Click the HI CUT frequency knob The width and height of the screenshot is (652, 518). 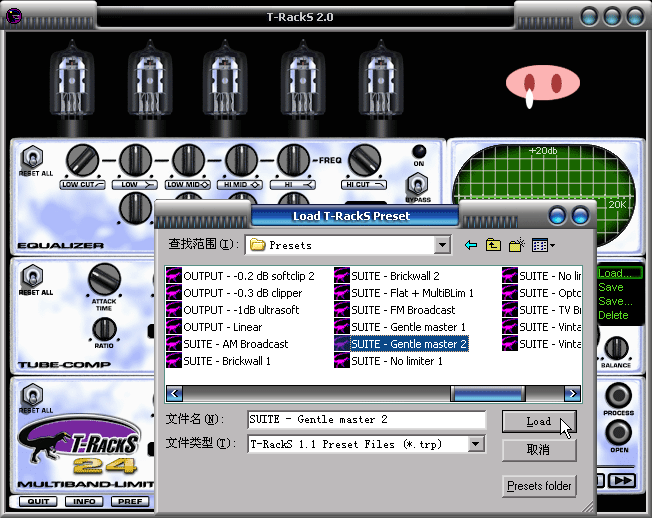364,160
